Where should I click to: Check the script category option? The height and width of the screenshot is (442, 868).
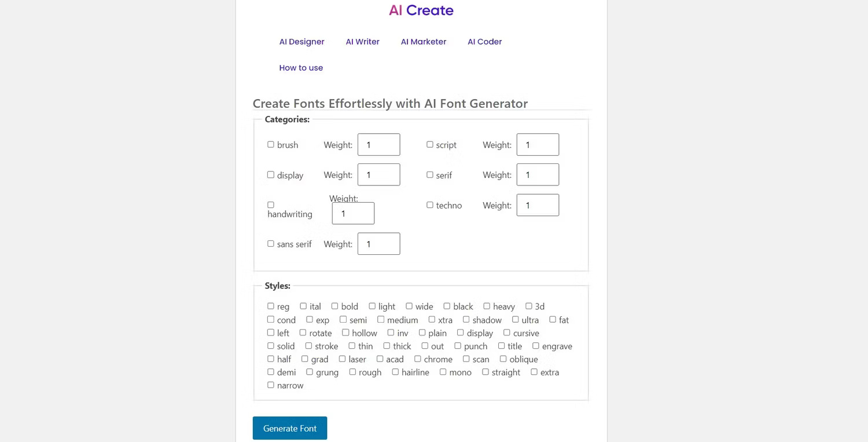pyautogui.click(x=430, y=144)
